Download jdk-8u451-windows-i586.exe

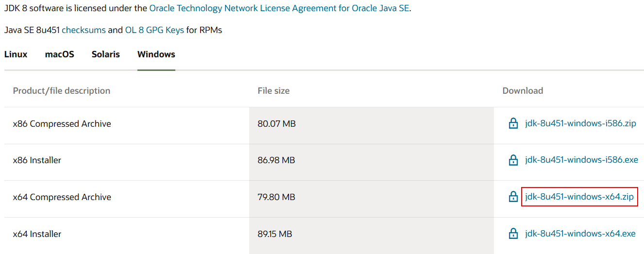tap(581, 160)
